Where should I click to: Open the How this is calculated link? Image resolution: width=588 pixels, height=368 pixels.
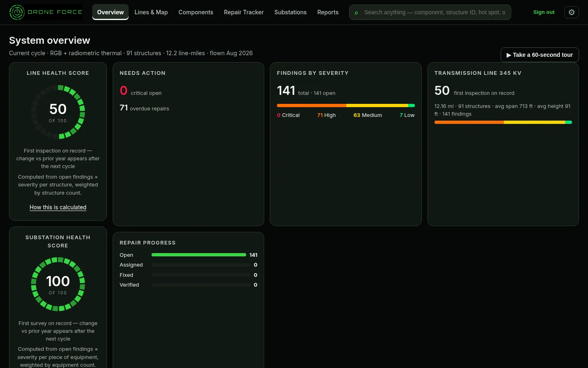[58, 207]
